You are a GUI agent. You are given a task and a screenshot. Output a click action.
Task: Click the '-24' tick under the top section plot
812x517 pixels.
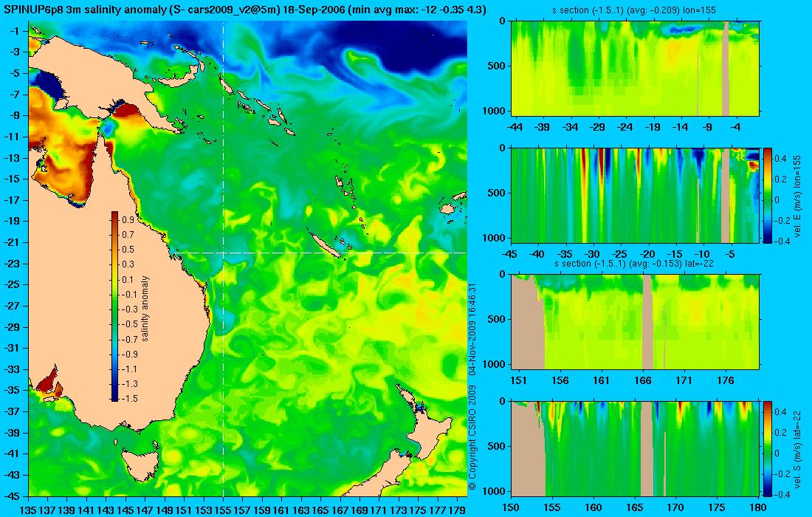pyautogui.click(x=625, y=127)
